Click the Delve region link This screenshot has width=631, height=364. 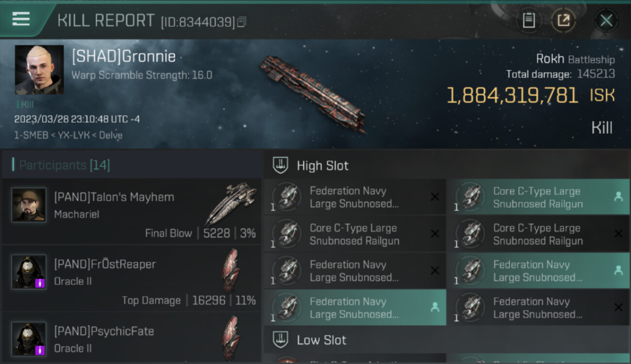(111, 135)
